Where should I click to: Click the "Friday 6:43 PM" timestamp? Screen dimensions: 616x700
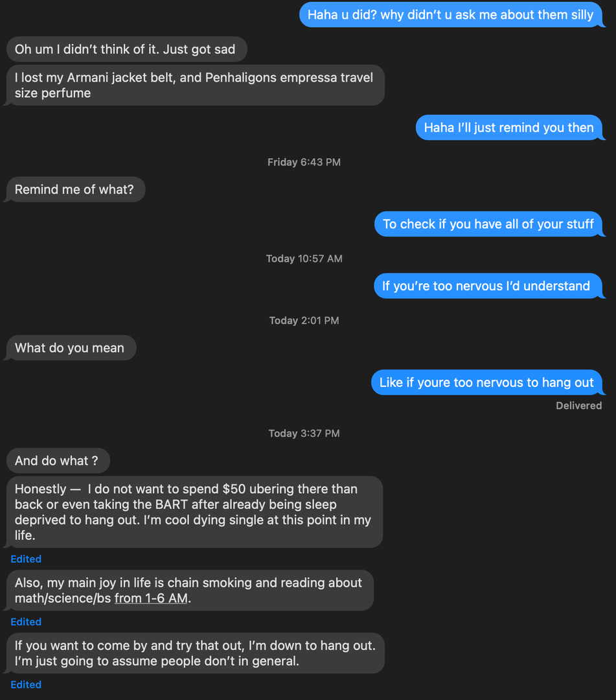point(304,162)
